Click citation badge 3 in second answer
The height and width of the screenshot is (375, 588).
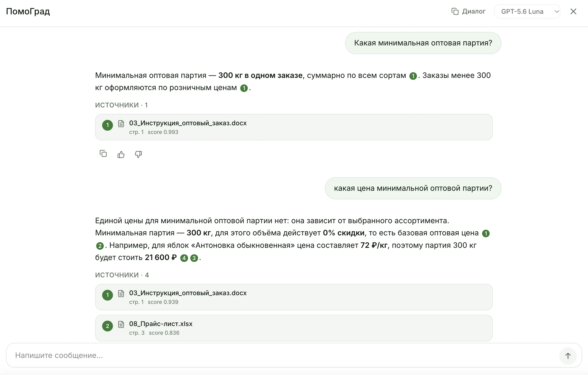[194, 258]
